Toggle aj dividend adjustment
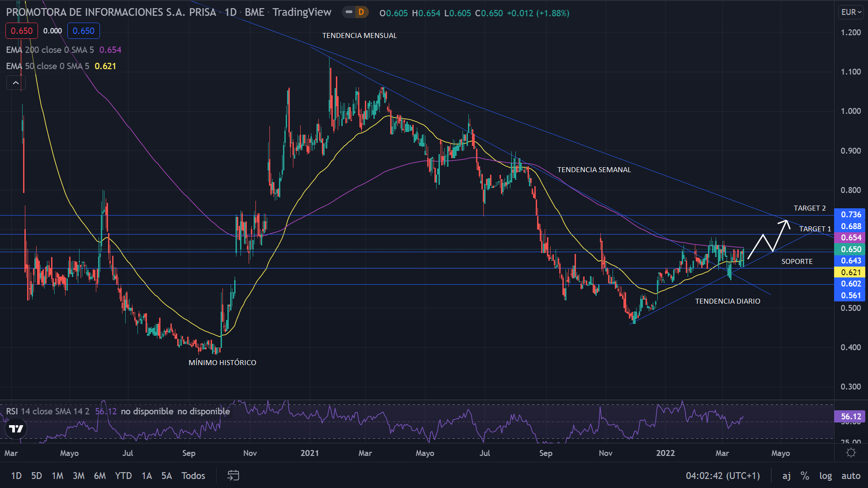The height and width of the screenshot is (488, 868). [787, 475]
